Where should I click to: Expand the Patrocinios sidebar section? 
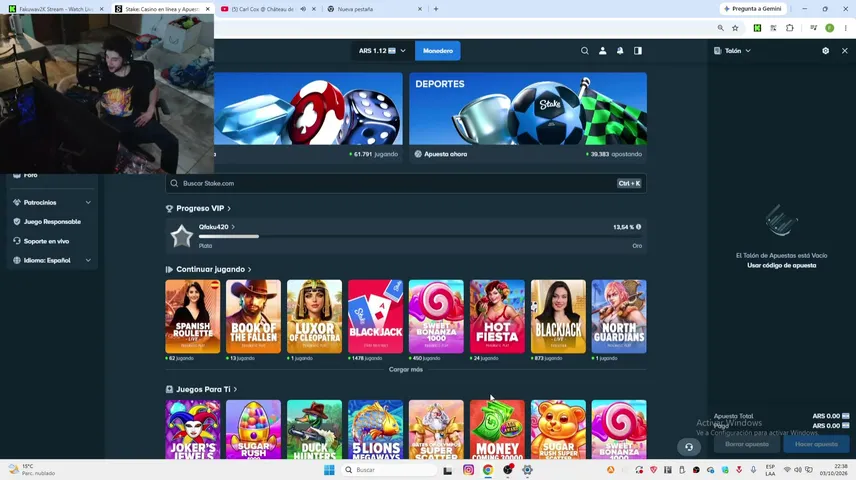click(x=52, y=203)
